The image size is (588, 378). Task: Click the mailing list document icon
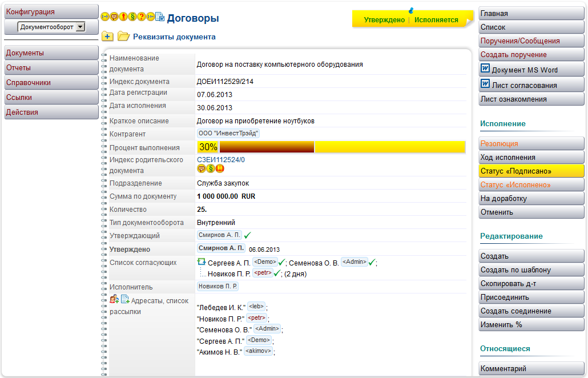click(125, 299)
